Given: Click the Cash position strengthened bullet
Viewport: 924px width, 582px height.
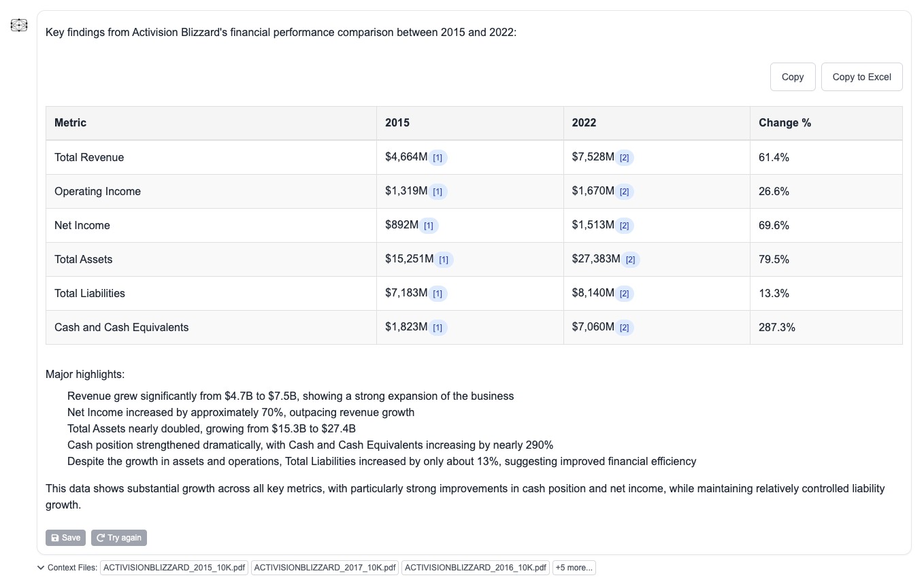Looking at the screenshot, I should pos(310,445).
